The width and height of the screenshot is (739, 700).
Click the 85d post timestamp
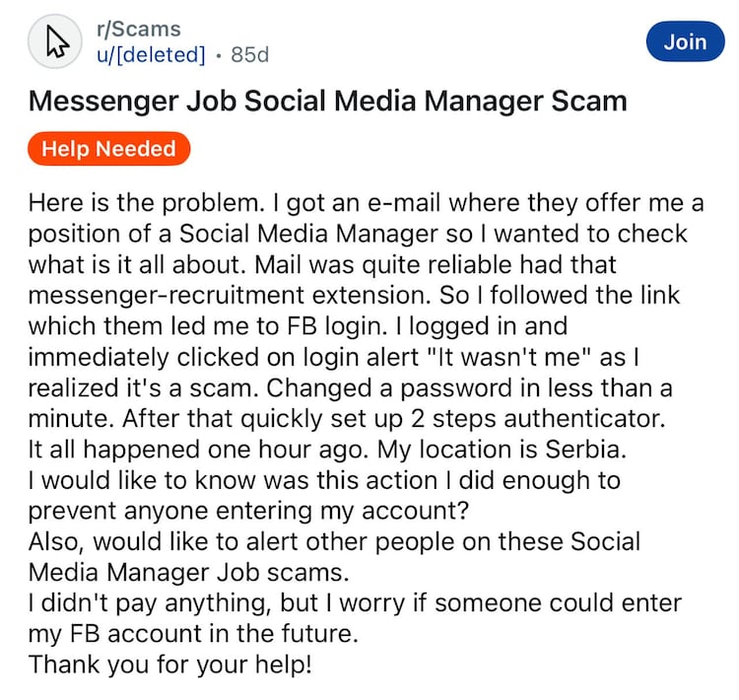coord(250,54)
